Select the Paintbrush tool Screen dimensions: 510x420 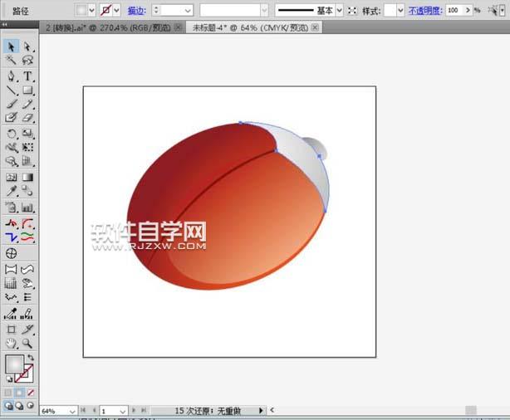click(x=11, y=104)
